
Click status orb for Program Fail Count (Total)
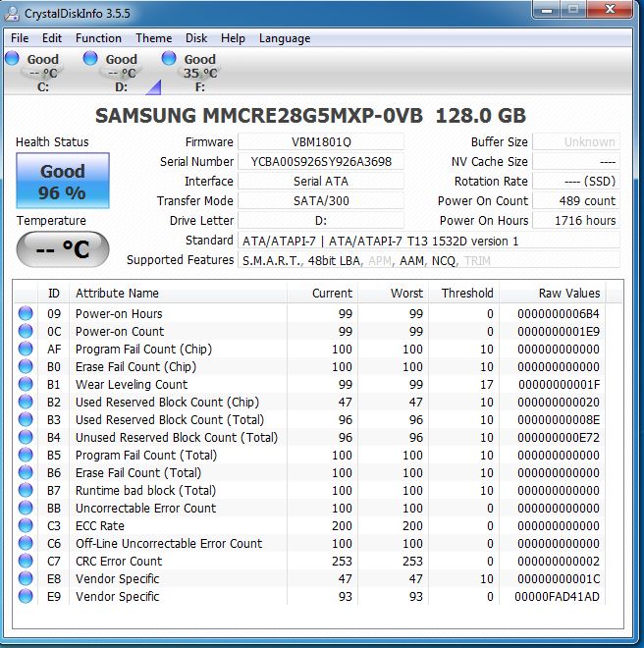26,455
